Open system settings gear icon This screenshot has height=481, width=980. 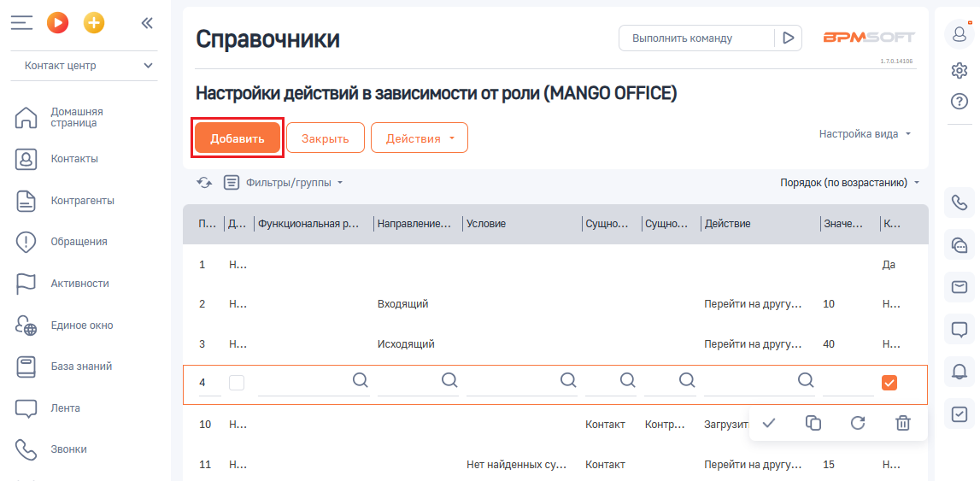[959, 71]
